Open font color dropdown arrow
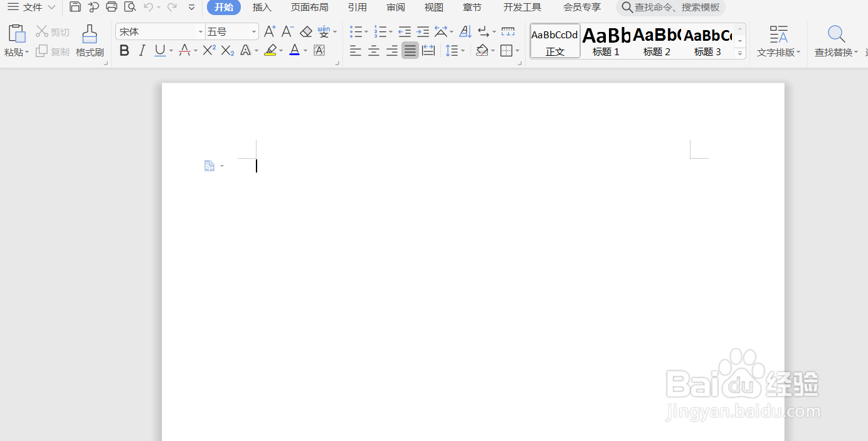868x441 pixels. [305, 51]
